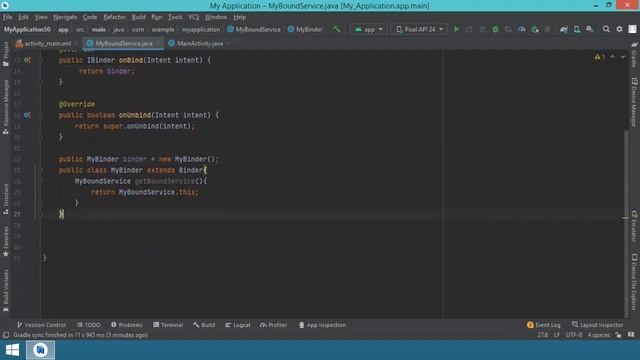
Task: Attach debugger to Android process
Action: [x=535, y=29]
